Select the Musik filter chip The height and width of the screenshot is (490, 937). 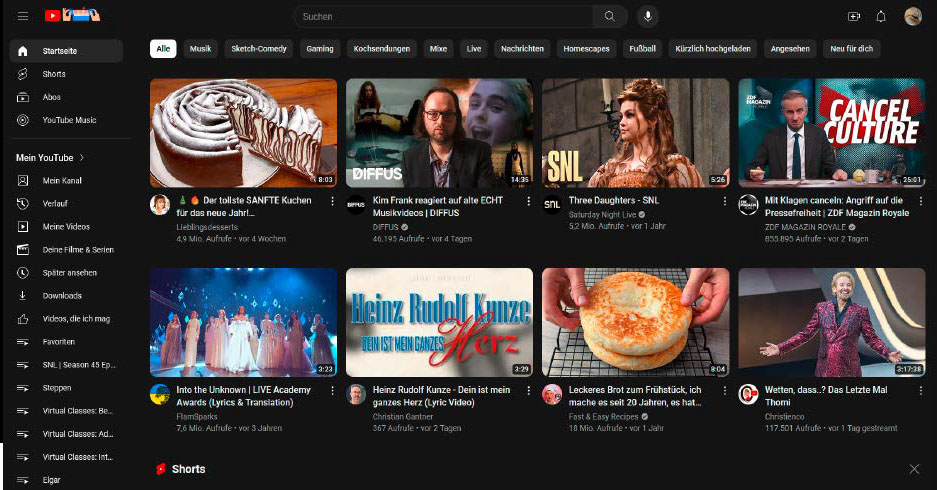(x=200, y=49)
